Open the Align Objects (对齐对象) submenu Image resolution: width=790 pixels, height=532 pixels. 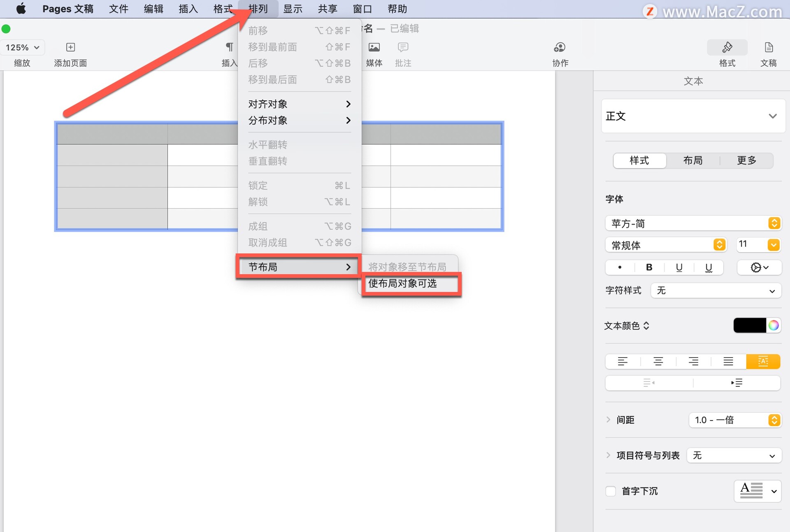(299, 104)
